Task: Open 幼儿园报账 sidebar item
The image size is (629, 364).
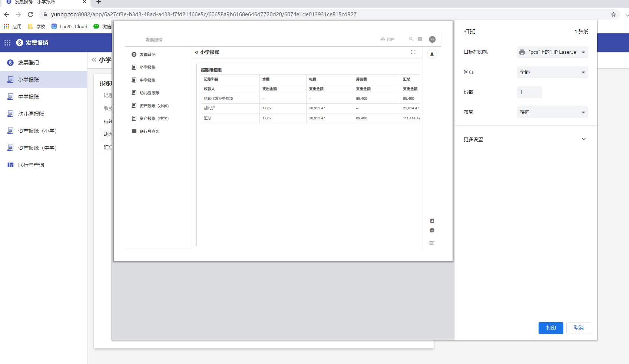Action: click(31, 114)
